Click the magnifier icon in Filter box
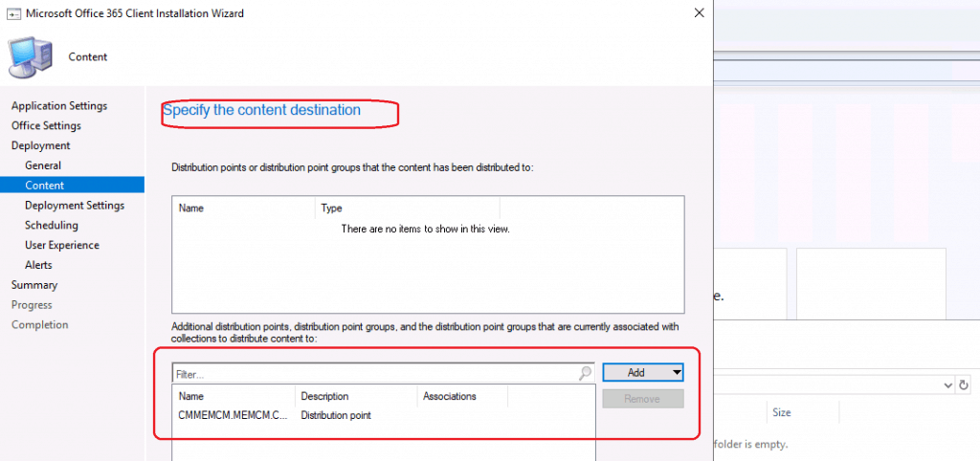Screen dimensions: 980x461 tap(585, 374)
